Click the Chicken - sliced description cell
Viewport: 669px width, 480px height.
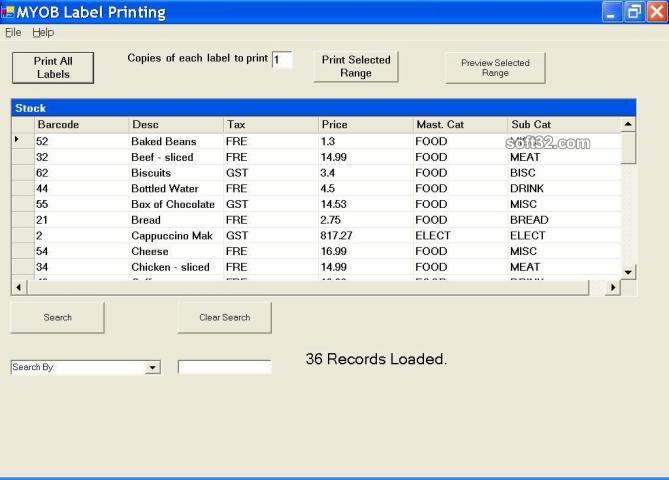[x=176, y=267]
